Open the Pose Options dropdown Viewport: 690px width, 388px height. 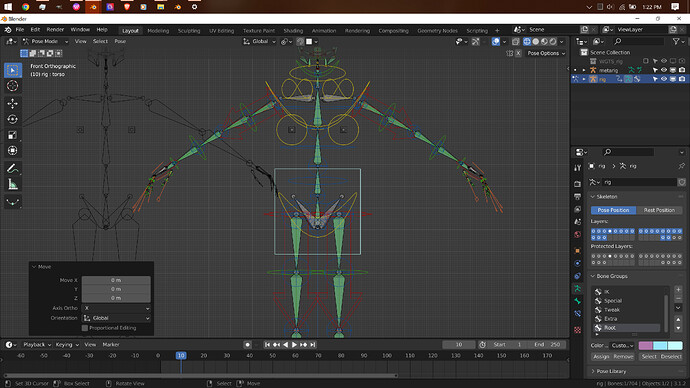point(546,53)
